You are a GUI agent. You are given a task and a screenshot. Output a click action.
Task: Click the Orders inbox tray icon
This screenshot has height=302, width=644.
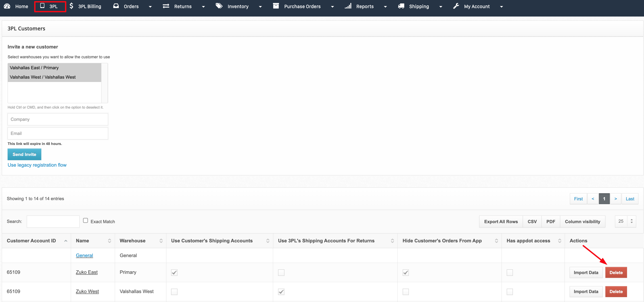(x=116, y=6)
